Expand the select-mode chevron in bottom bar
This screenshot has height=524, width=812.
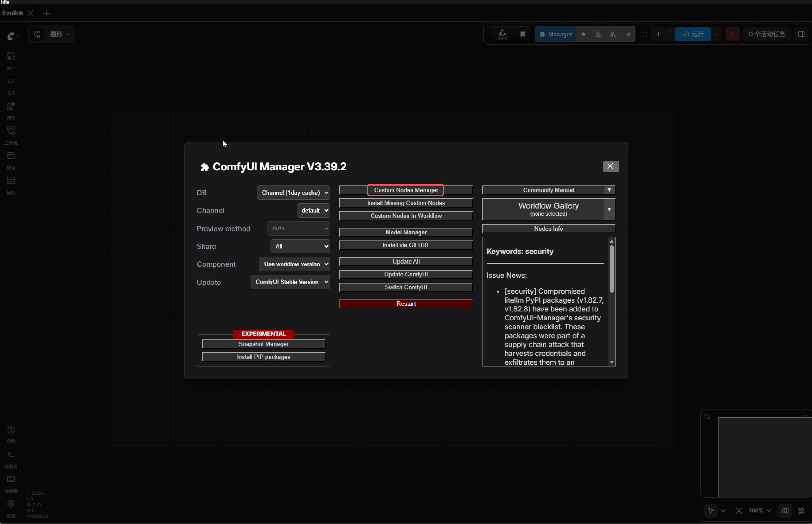pyautogui.click(x=723, y=510)
